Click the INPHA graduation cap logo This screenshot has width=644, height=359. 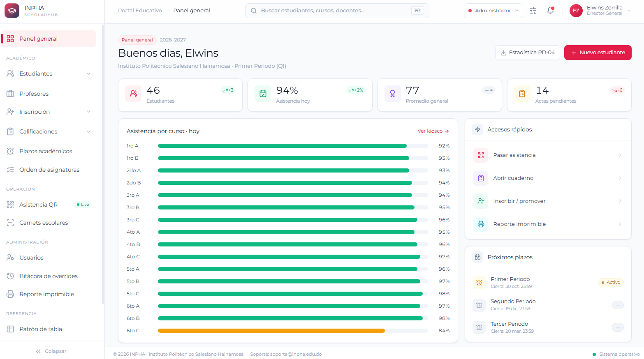(12, 11)
